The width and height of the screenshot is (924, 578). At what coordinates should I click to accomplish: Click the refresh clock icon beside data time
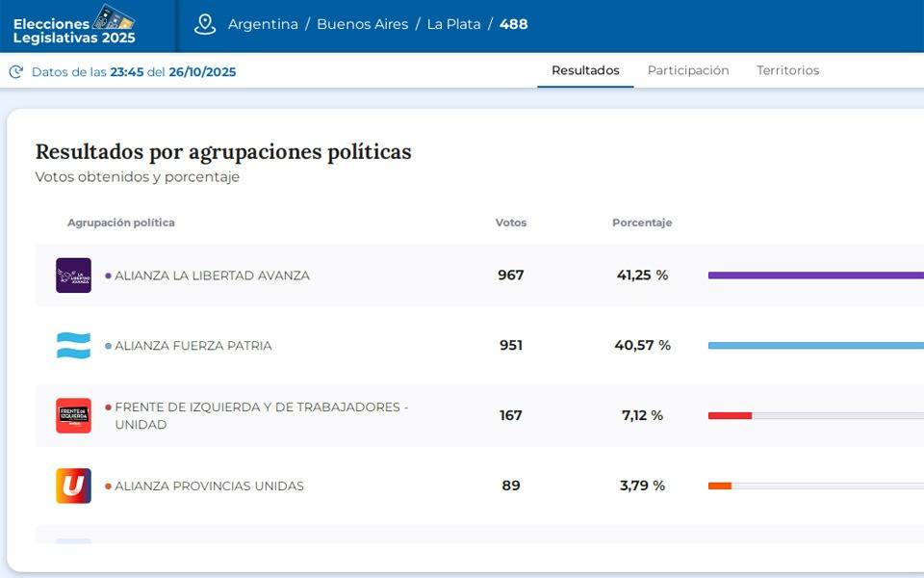[15, 72]
